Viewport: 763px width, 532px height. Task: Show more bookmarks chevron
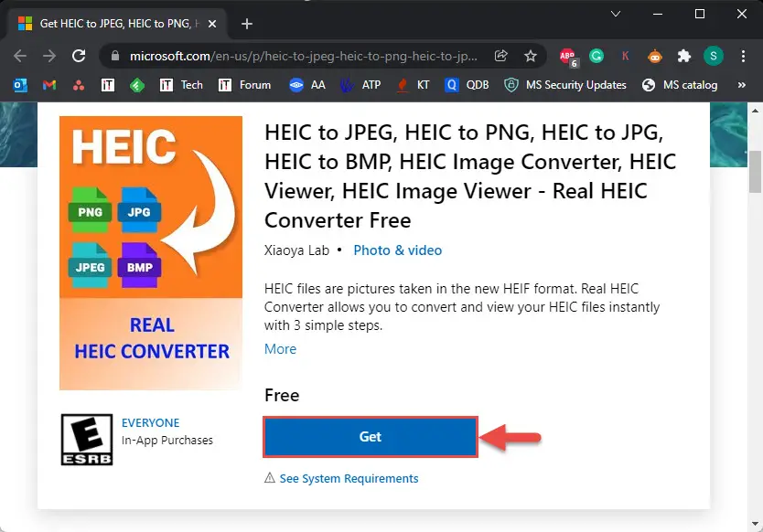(742, 85)
